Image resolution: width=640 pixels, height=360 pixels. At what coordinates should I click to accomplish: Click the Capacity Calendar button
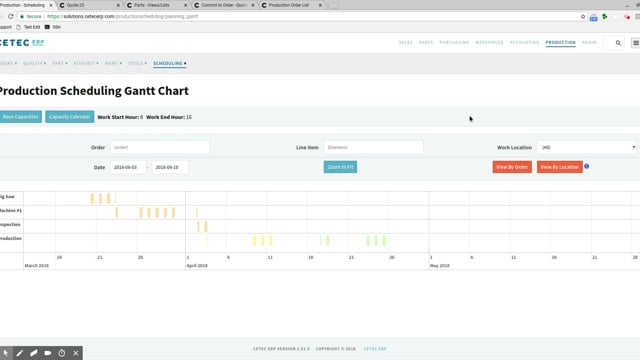[x=69, y=117]
